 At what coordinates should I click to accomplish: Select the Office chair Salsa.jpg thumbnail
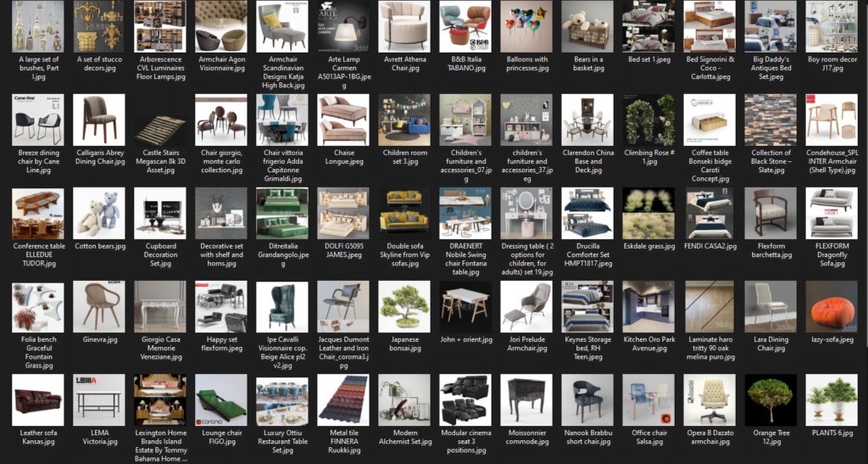coord(648,400)
